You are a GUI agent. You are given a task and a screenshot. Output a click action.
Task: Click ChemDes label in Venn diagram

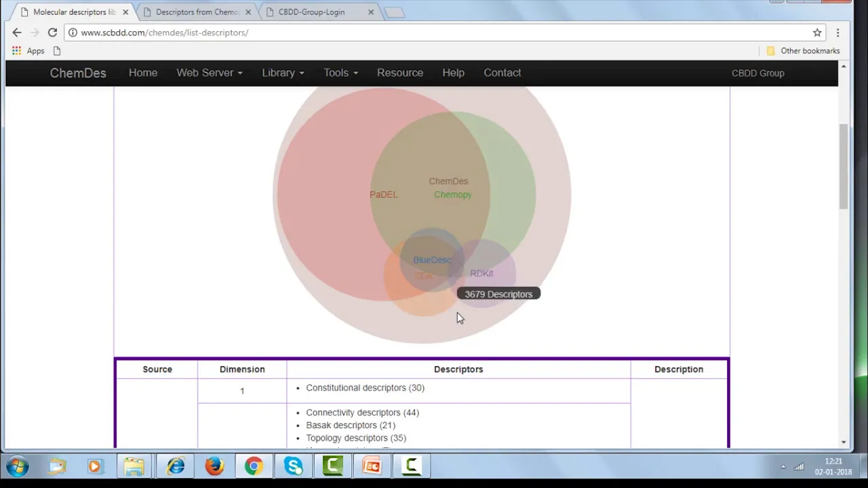[448, 181]
